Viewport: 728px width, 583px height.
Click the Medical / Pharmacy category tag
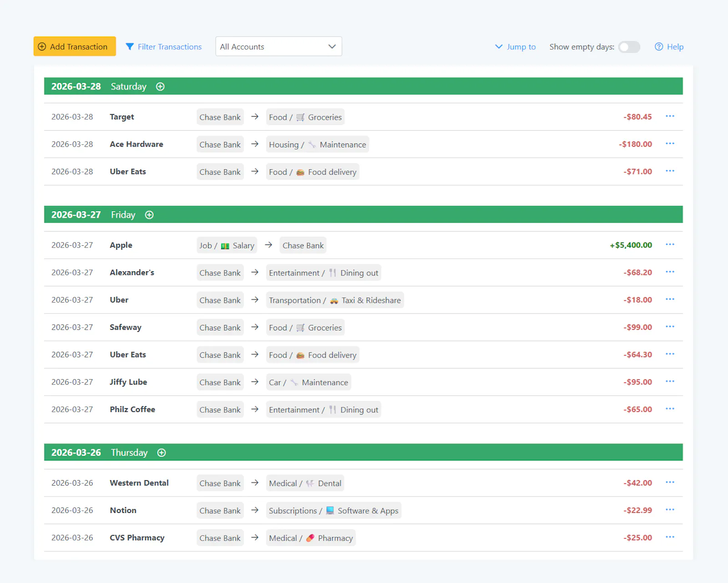pyautogui.click(x=311, y=538)
